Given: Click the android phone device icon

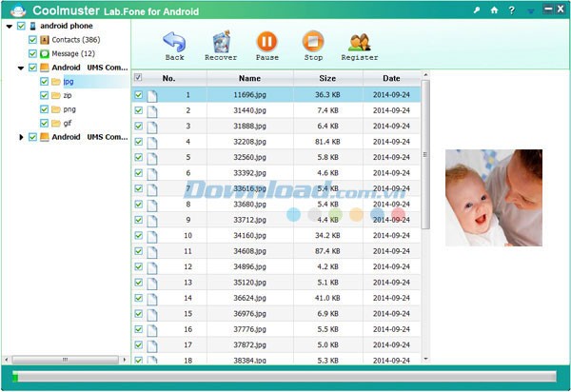Looking at the screenshot, I should 32,26.
